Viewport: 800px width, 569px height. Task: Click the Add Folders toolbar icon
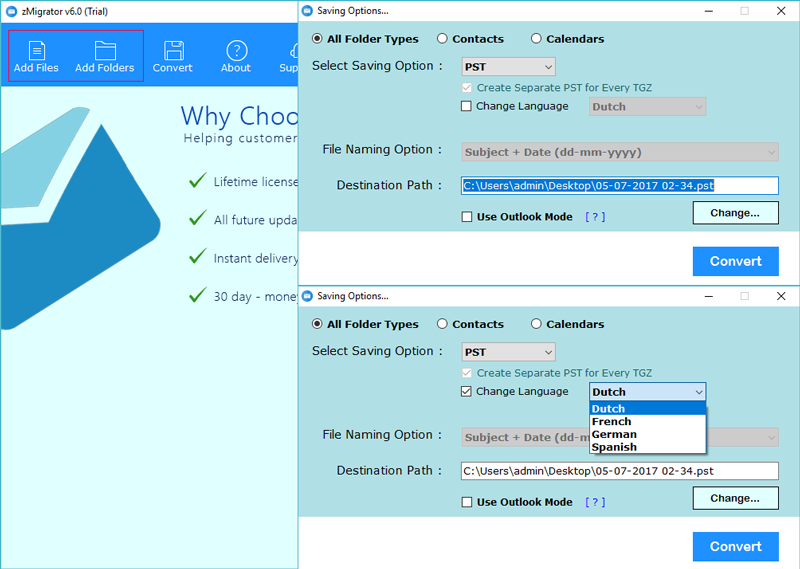(x=105, y=56)
